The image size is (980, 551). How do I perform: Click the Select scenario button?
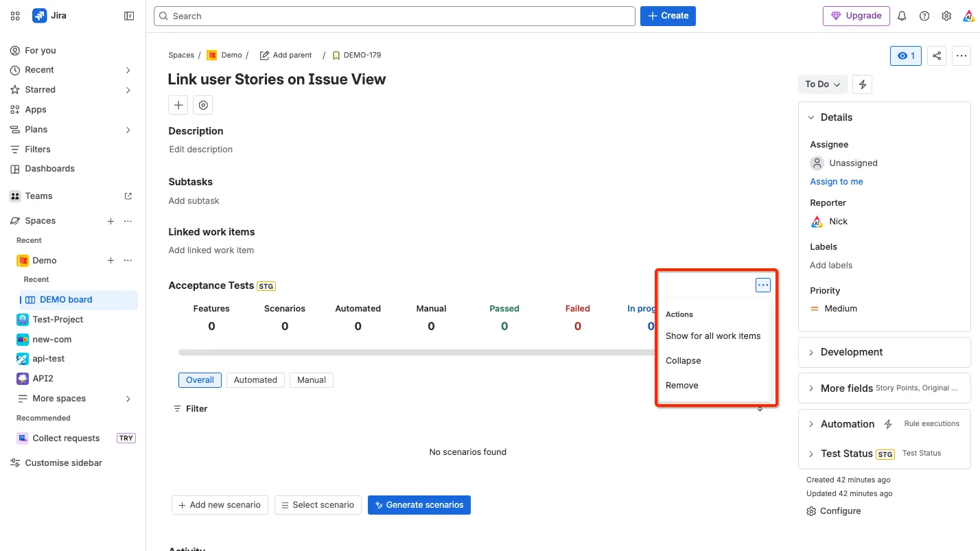[318, 505]
